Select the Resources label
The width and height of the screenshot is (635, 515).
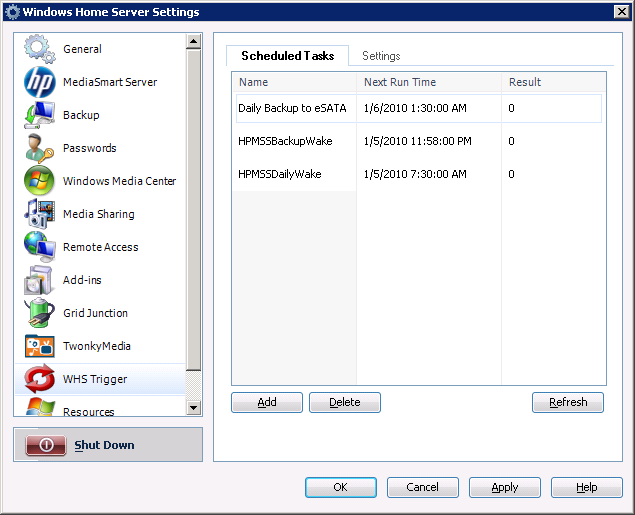(x=88, y=411)
